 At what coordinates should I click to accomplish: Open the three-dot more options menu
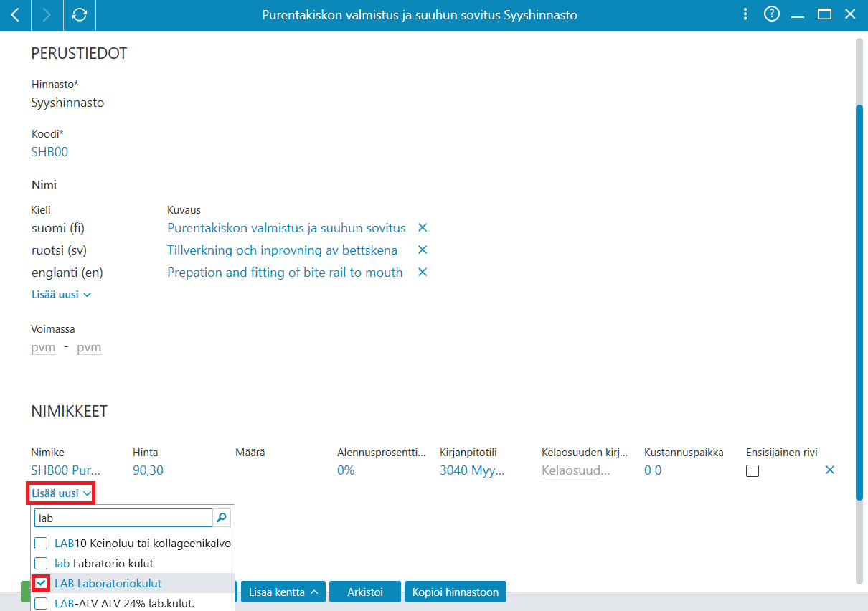[745, 14]
